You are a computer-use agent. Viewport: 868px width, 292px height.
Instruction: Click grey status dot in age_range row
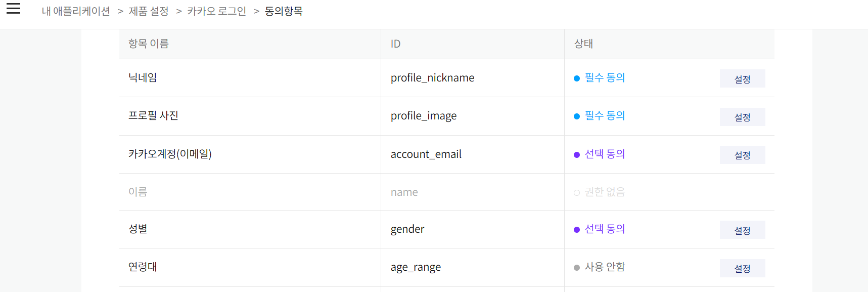coord(577,268)
